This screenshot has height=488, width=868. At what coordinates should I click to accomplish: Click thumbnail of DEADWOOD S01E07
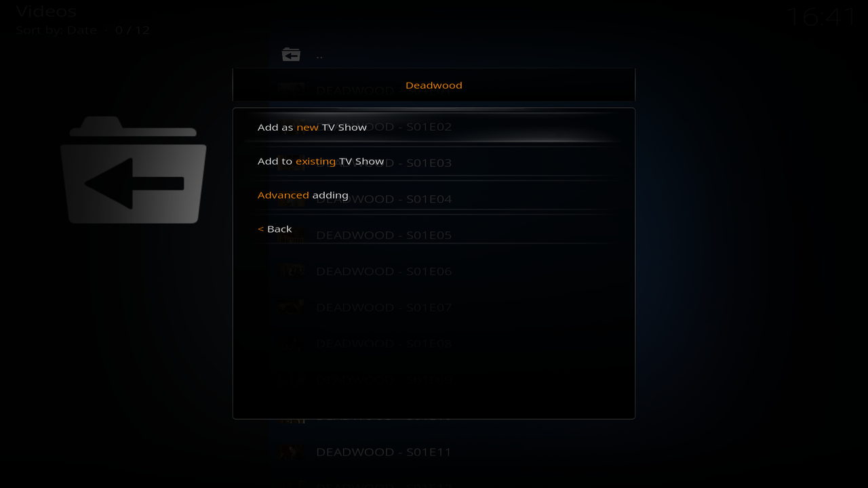tap(292, 308)
